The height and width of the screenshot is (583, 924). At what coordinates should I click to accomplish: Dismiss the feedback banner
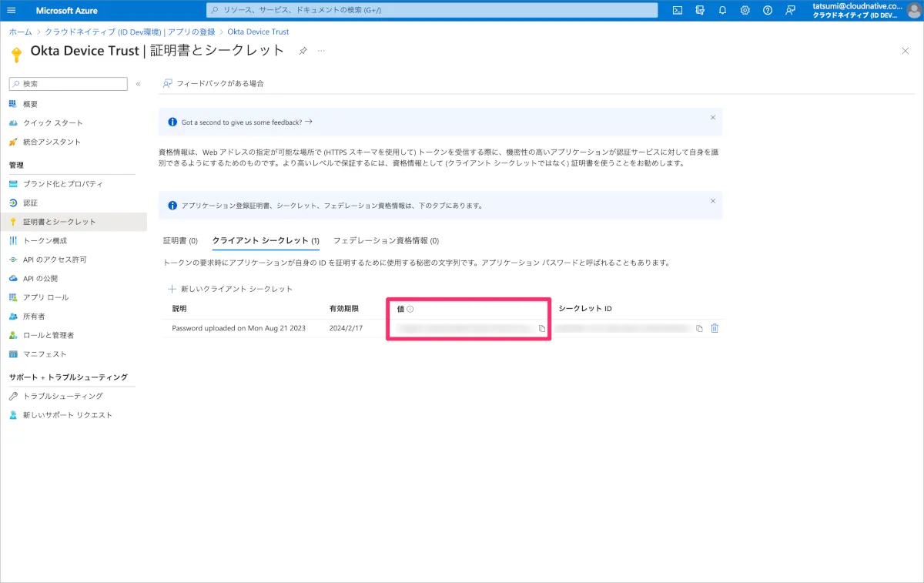click(712, 118)
